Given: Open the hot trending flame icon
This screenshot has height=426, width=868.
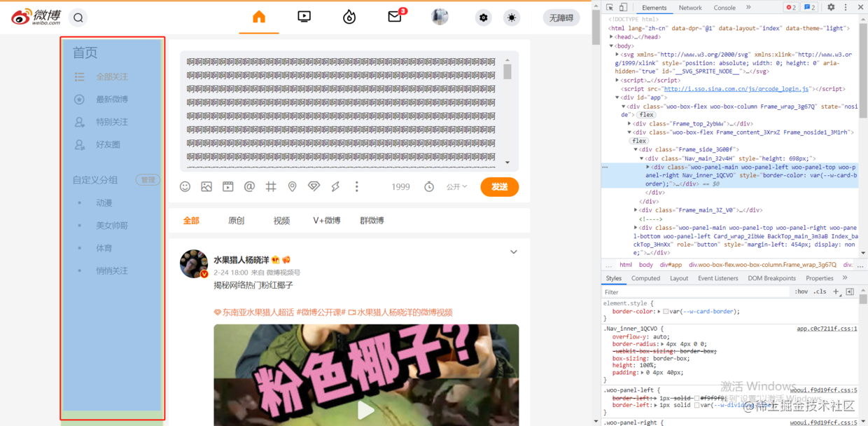Looking at the screenshot, I should [349, 17].
